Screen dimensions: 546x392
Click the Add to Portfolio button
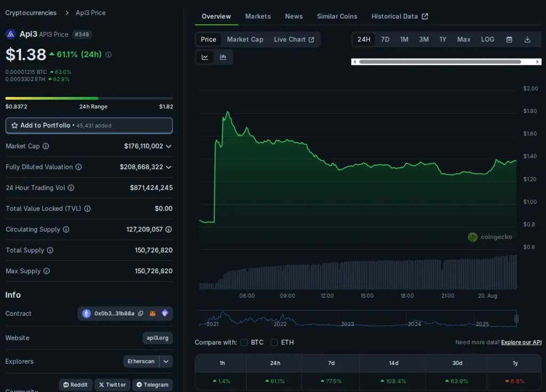[89, 126]
